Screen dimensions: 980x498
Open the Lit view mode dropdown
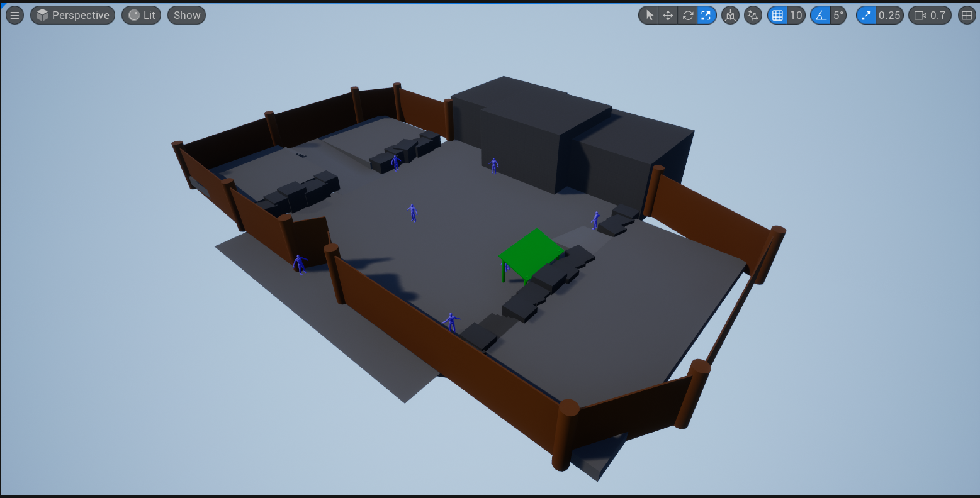pyautogui.click(x=141, y=15)
